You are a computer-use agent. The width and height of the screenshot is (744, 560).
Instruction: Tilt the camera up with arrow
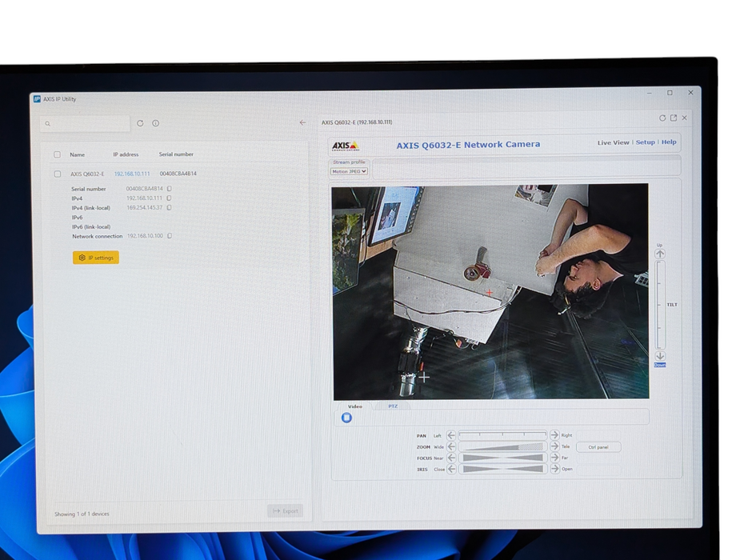pos(659,254)
